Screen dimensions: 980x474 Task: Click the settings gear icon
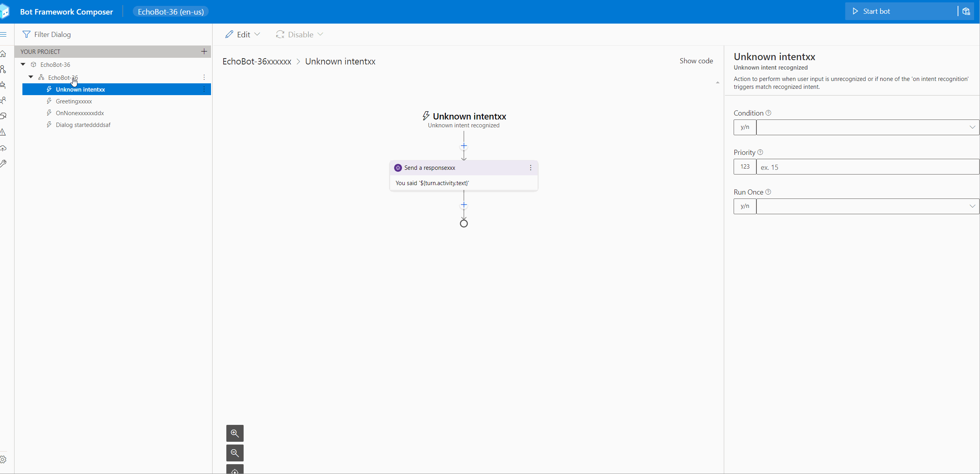tap(3, 459)
